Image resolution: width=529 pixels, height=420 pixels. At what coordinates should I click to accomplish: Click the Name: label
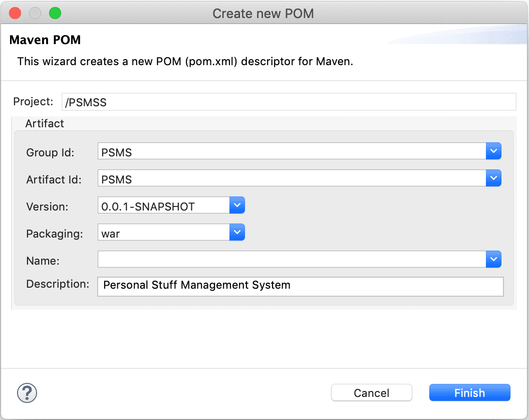[x=43, y=261]
